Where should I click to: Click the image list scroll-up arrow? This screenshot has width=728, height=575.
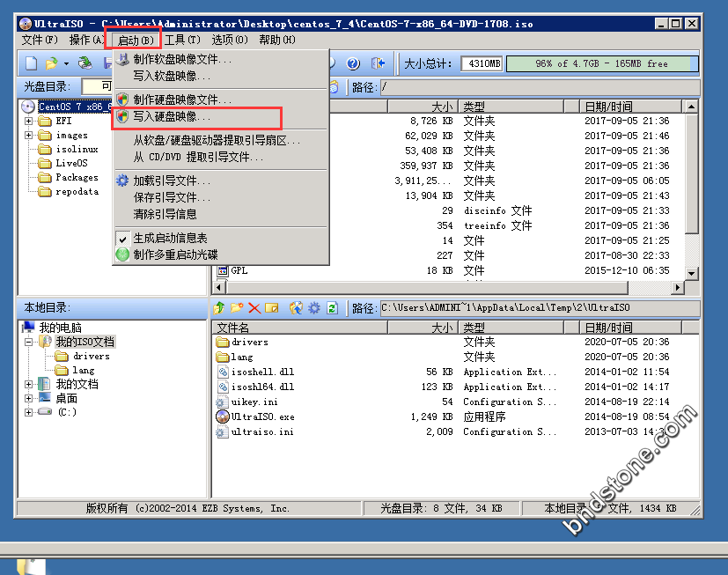click(691, 107)
